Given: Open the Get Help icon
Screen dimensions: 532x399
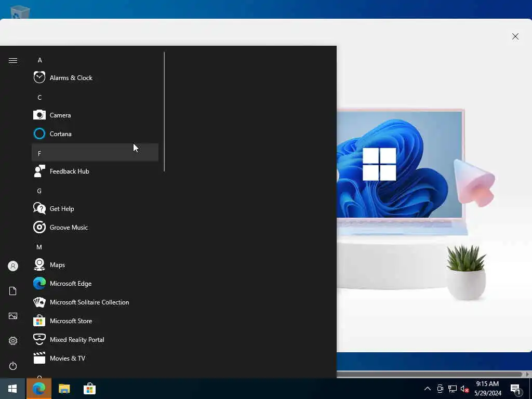Looking at the screenshot, I should 39,208.
